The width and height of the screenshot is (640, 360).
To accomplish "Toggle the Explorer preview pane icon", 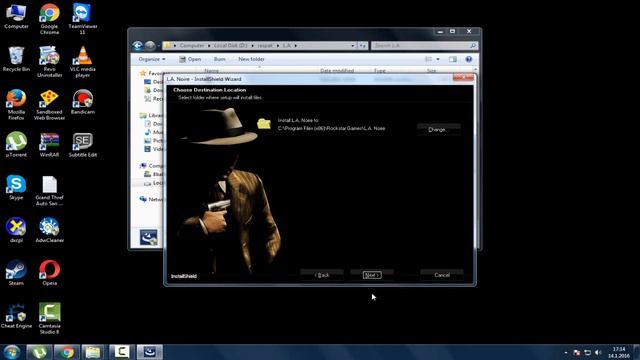I will click(453, 59).
